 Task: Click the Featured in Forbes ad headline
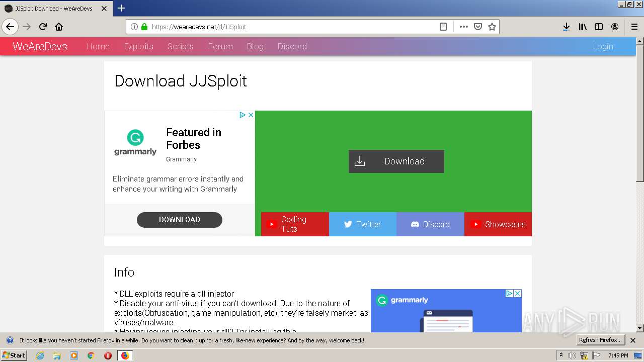(194, 139)
